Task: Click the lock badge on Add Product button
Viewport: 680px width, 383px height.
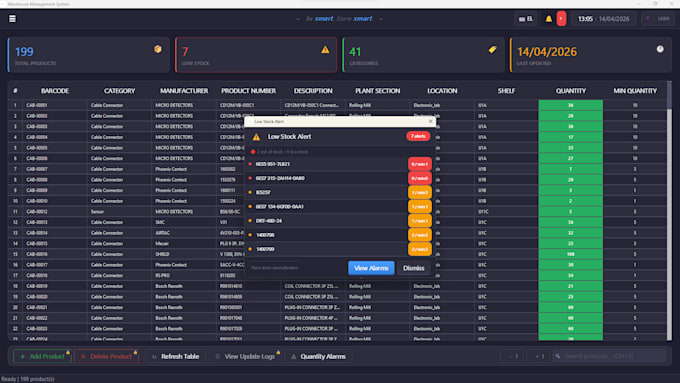Action: pos(68,352)
